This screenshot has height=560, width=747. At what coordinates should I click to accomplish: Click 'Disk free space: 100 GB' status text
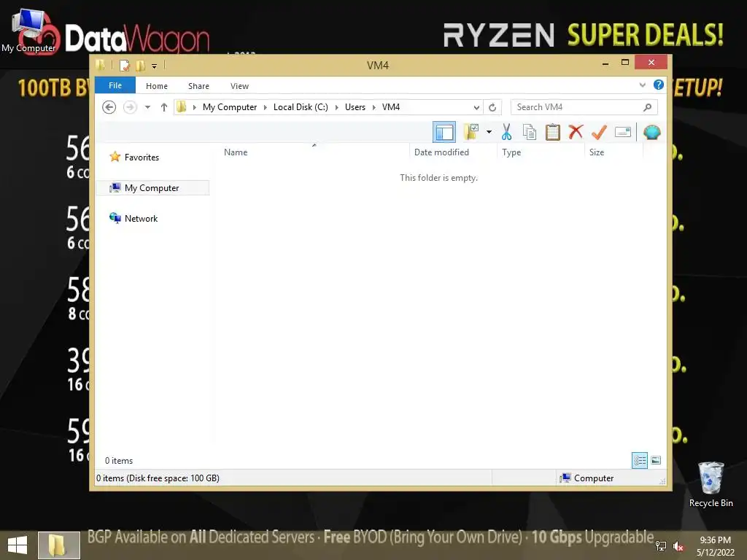coord(174,478)
